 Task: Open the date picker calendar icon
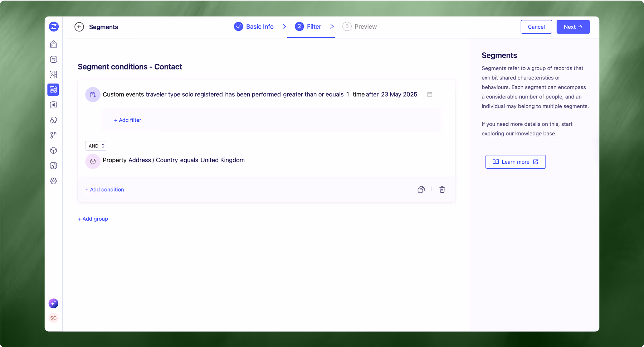[430, 94]
